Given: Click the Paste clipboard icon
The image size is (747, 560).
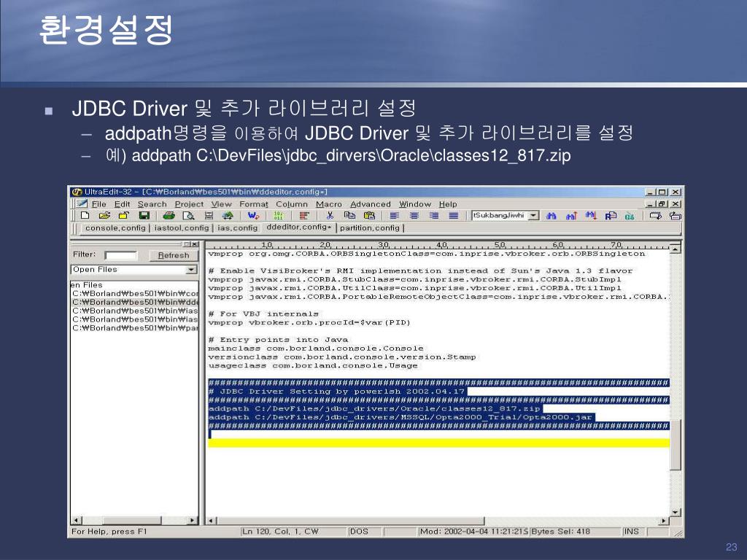Looking at the screenshot, I should click(369, 216).
